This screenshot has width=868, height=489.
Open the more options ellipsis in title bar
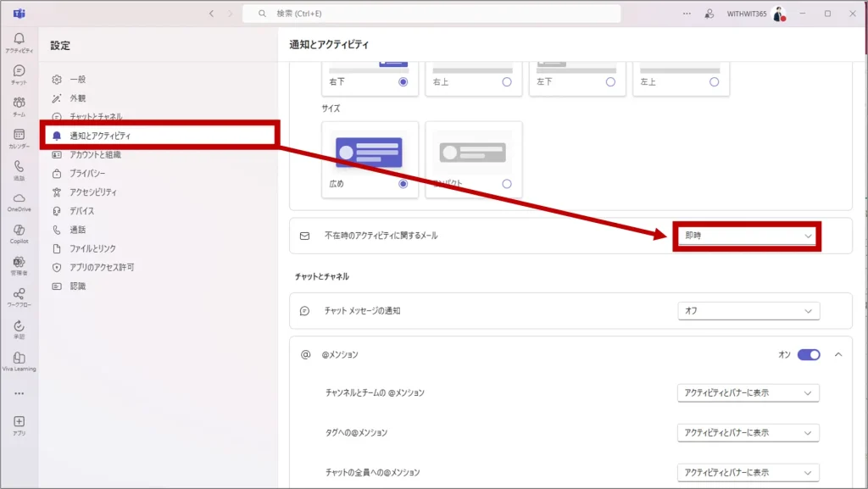687,14
